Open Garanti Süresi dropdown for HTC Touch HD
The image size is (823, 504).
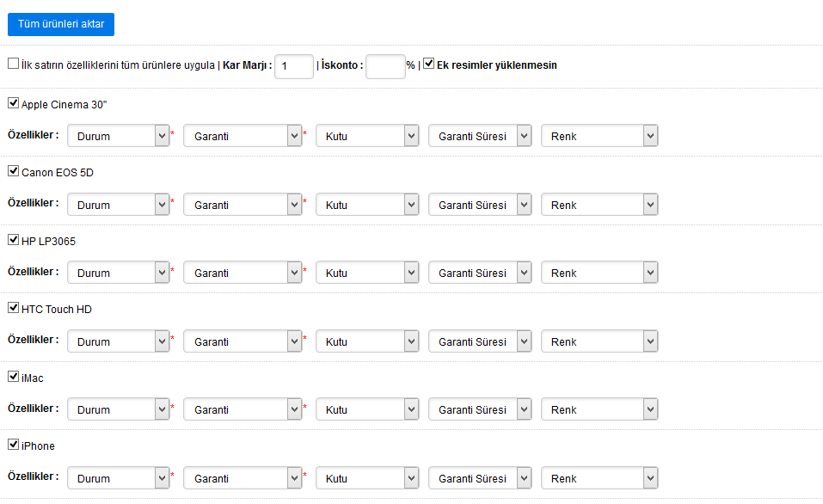480,341
